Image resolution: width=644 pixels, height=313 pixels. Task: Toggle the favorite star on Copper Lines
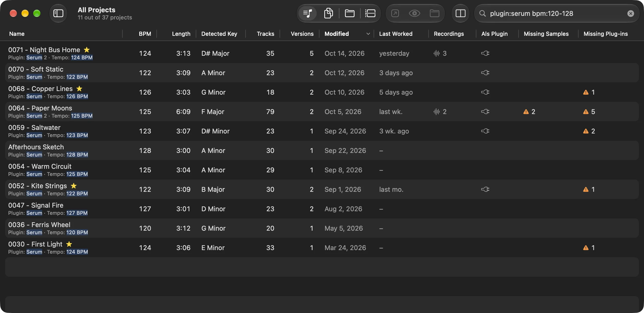pyautogui.click(x=79, y=88)
